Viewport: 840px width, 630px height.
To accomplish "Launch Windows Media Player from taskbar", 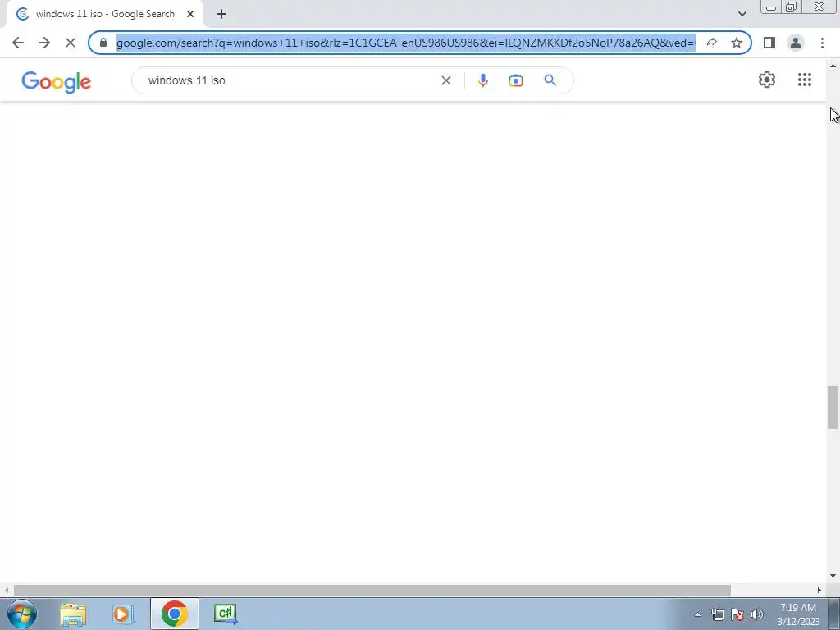I will (123, 614).
